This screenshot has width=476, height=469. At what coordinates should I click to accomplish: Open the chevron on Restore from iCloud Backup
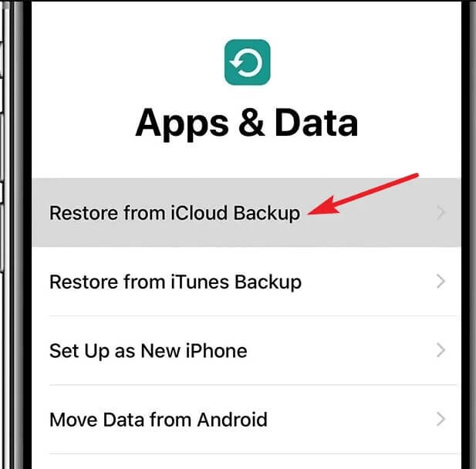[x=441, y=212]
